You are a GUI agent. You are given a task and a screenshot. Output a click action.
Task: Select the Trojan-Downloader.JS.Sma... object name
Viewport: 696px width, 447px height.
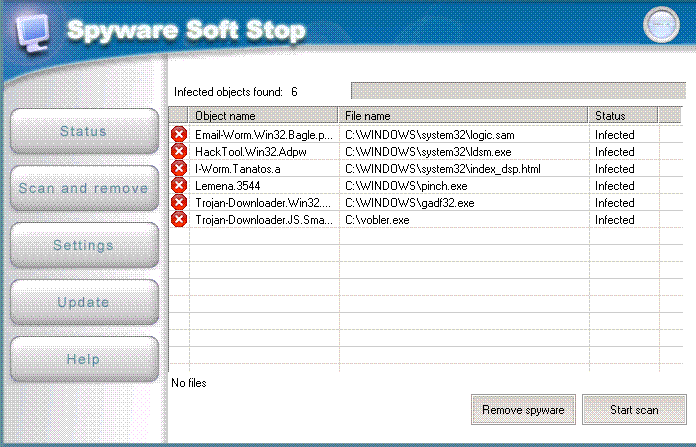pyautogui.click(x=264, y=220)
